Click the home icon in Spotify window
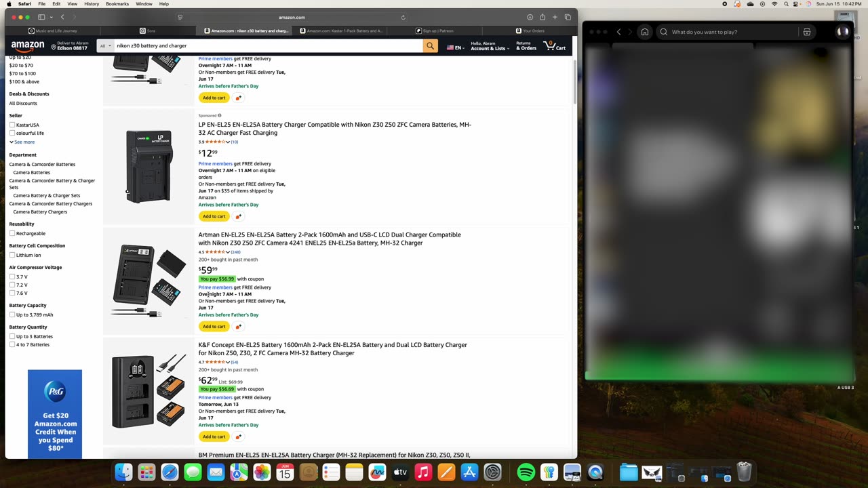The height and width of the screenshot is (488, 868). 644,32
